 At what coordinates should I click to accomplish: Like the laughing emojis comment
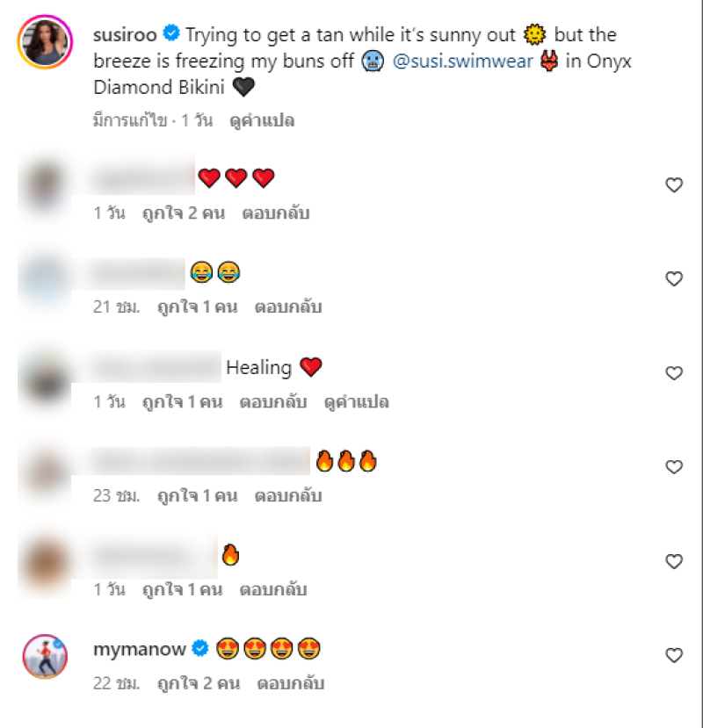pos(674,278)
